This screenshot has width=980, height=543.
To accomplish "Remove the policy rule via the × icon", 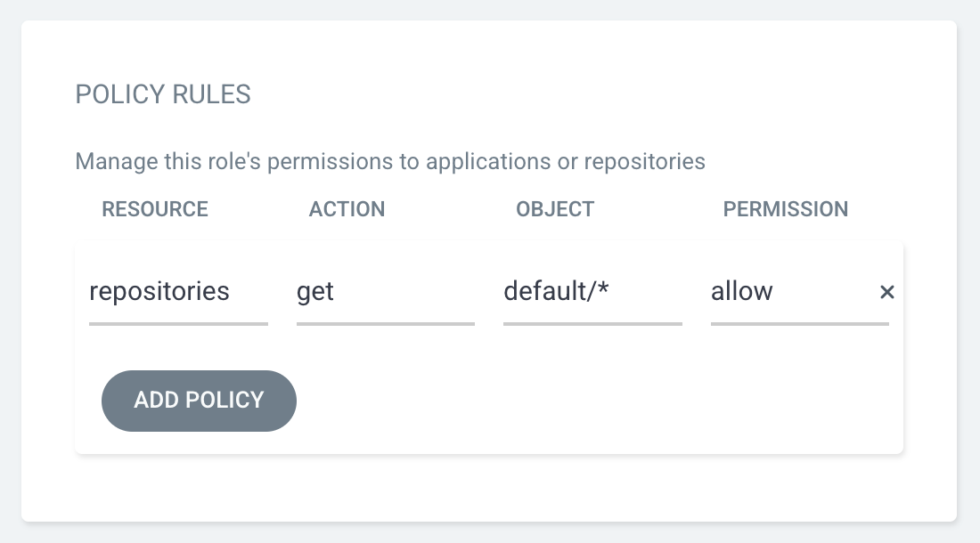I will click(x=886, y=292).
